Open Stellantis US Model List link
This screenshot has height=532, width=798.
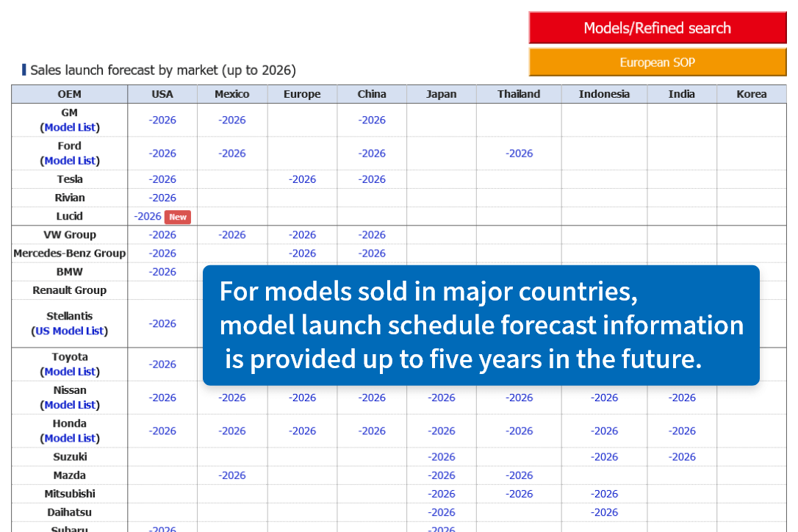coord(70,331)
